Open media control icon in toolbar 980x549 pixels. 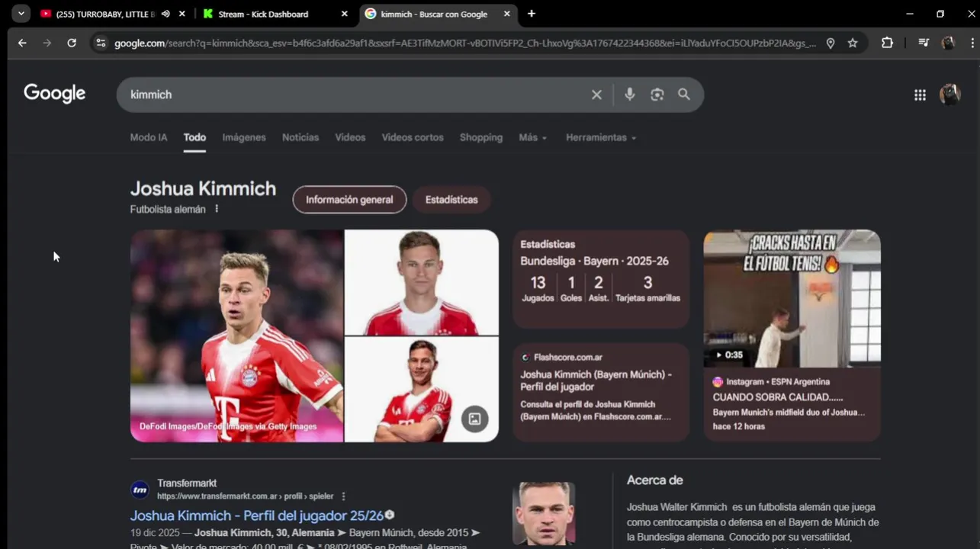[924, 43]
